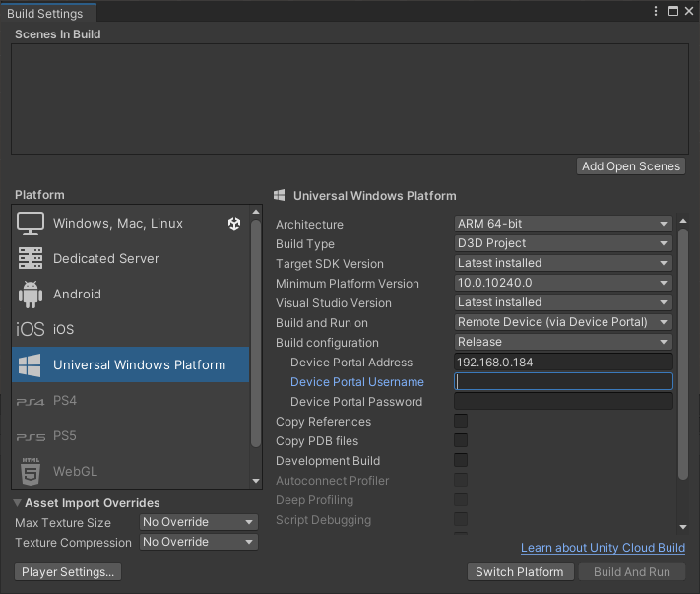Image resolution: width=700 pixels, height=594 pixels.
Task: Click the Switch Platform button
Action: [x=519, y=572]
